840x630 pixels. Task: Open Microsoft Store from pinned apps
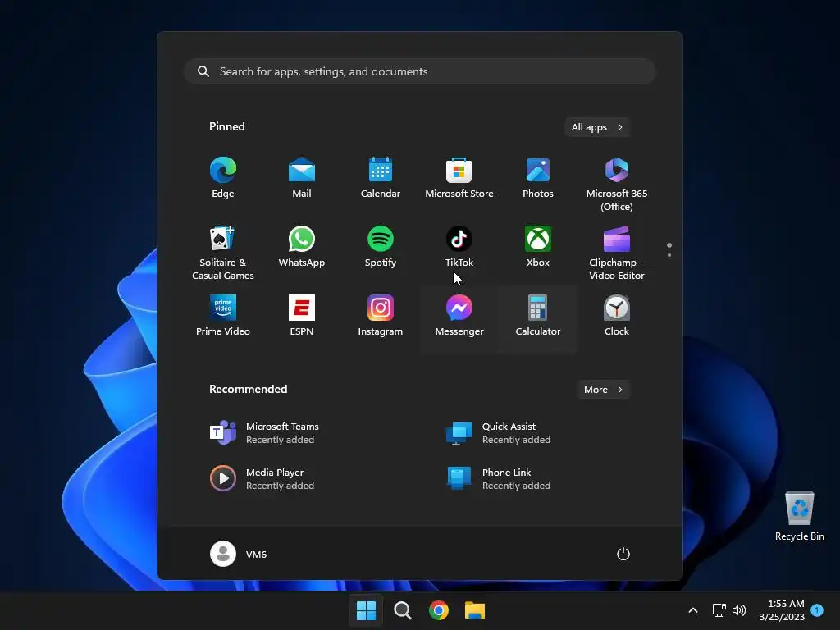[x=459, y=178]
